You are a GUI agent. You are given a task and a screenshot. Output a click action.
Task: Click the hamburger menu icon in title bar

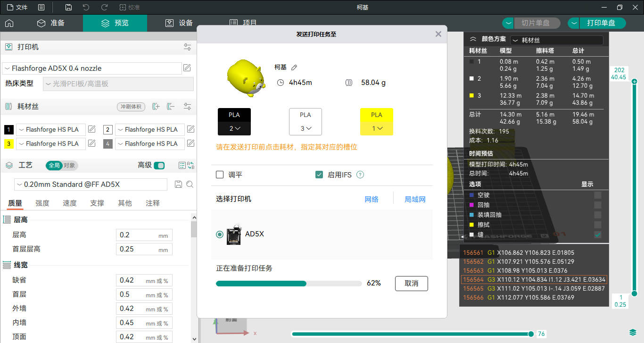pos(41,7)
